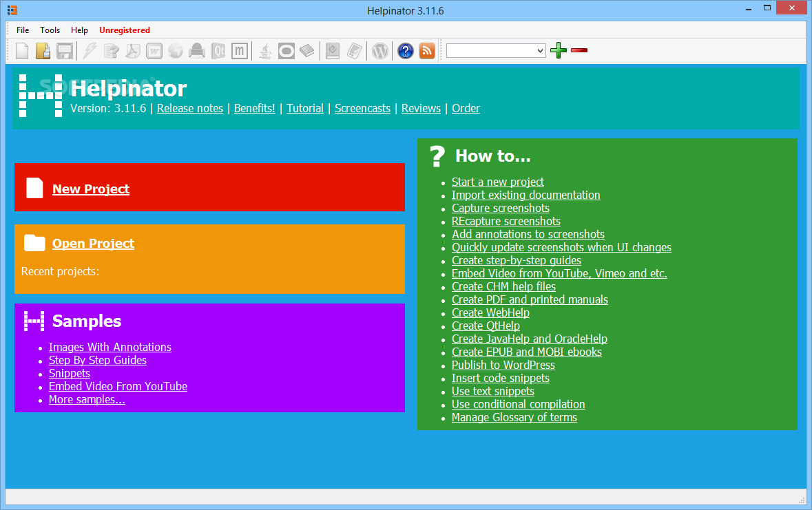Viewport: 812px width, 510px height.
Task: Open the Tools menu
Action: click(x=50, y=30)
